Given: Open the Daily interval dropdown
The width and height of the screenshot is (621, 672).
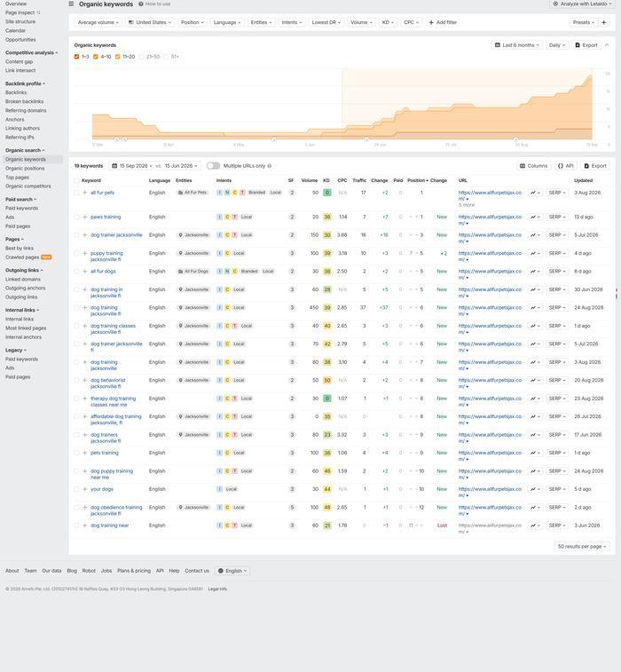Looking at the screenshot, I should pyautogui.click(x=557, y=45).
